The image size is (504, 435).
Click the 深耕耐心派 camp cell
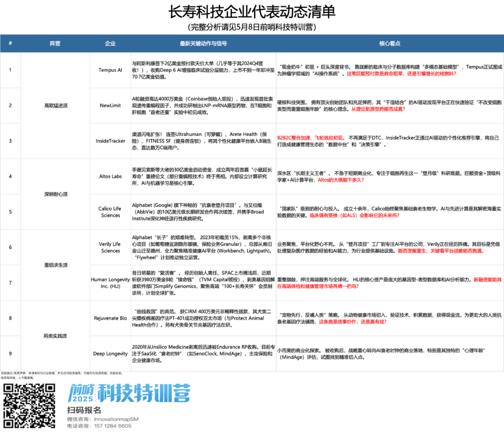coord(55,194)
